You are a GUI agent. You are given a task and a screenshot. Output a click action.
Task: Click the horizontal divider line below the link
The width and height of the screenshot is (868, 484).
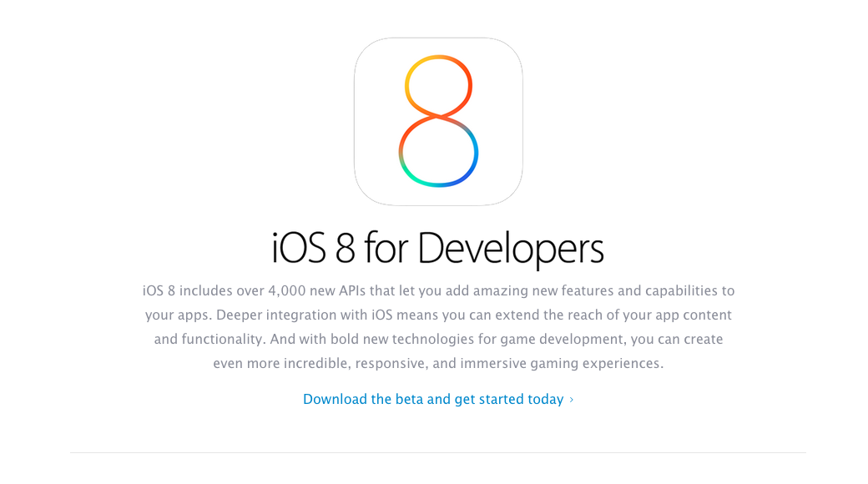coord(438,452)
